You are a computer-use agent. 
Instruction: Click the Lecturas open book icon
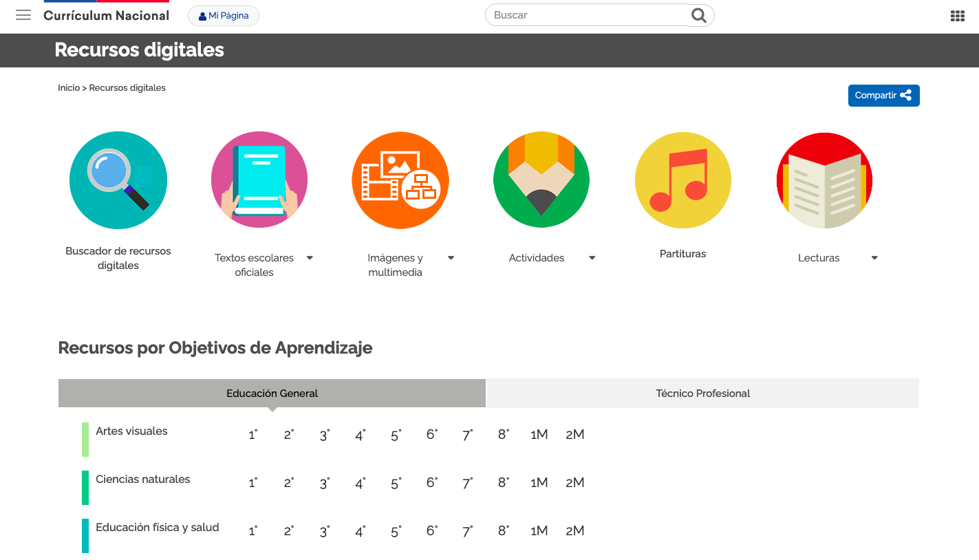tap(824, 180)
